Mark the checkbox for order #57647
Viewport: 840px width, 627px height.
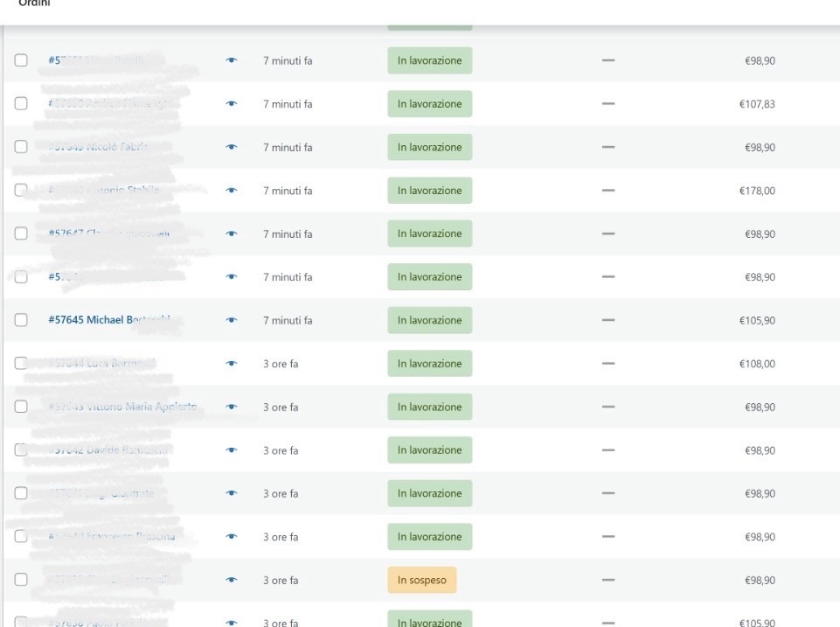click(x=21, y=234)
